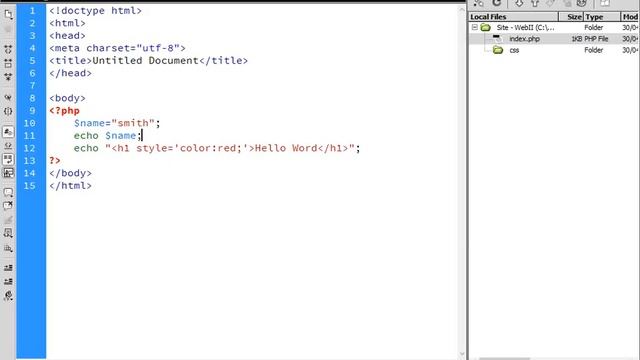Click the Outdent Code icon

[8, 282]
